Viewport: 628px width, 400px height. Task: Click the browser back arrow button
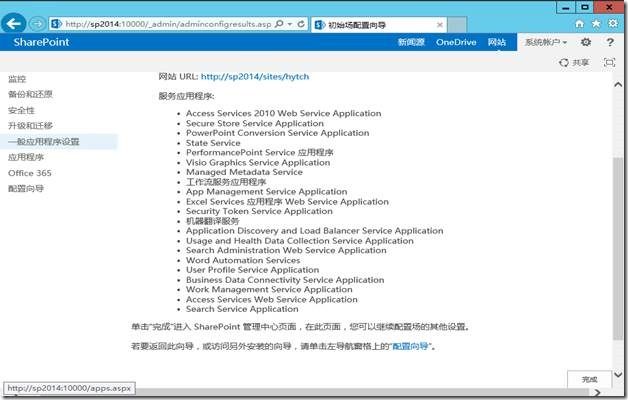13,24
